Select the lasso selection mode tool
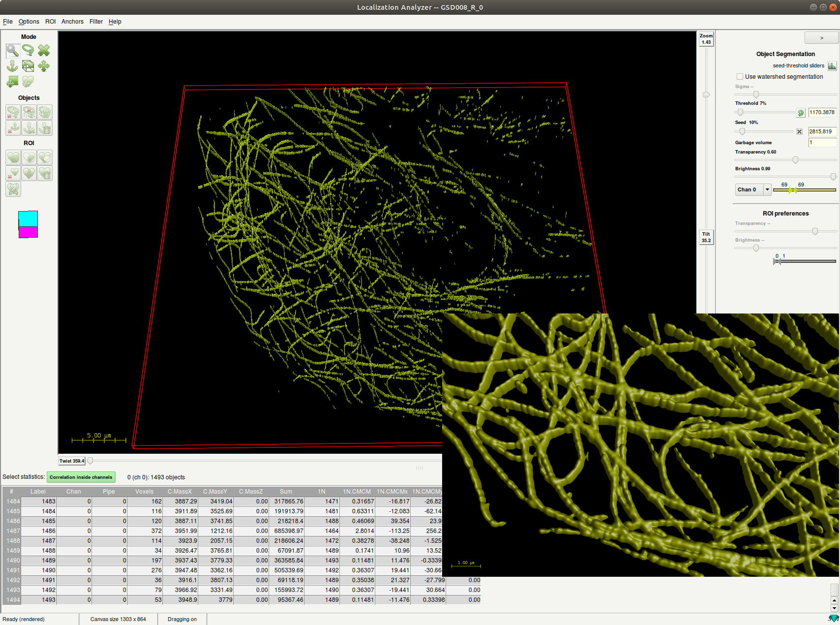The width and height of the screenshot is (840, 625). [29, 51]
